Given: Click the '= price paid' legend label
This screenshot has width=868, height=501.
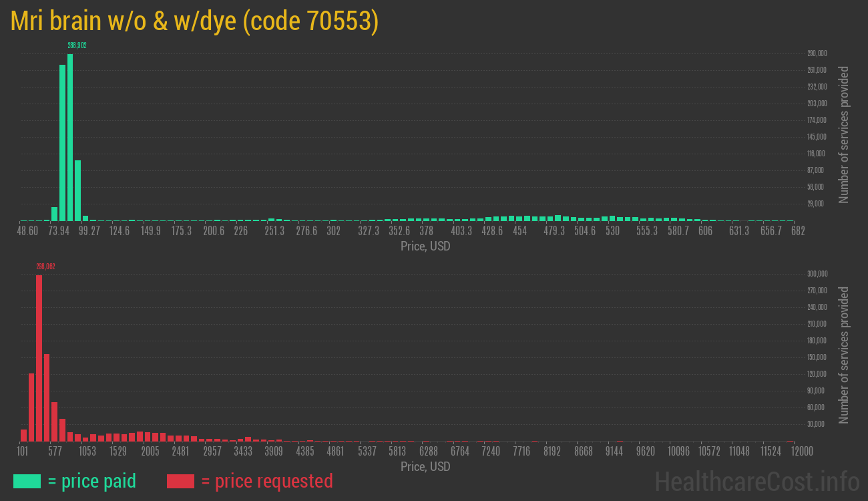Looking at the screenshot, I should click(92, 481).
